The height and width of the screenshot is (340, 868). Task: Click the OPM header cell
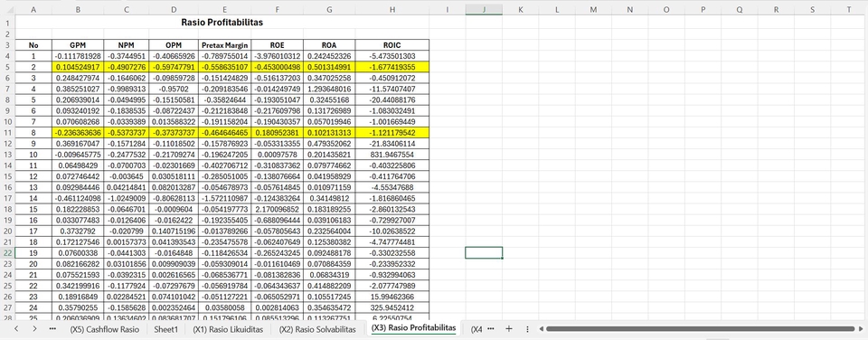tap(174, 45)
